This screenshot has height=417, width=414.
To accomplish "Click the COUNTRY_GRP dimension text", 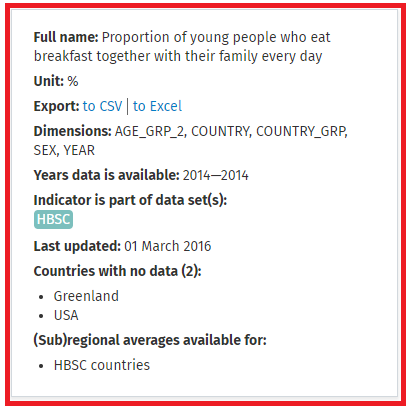I will pos(302,131).
